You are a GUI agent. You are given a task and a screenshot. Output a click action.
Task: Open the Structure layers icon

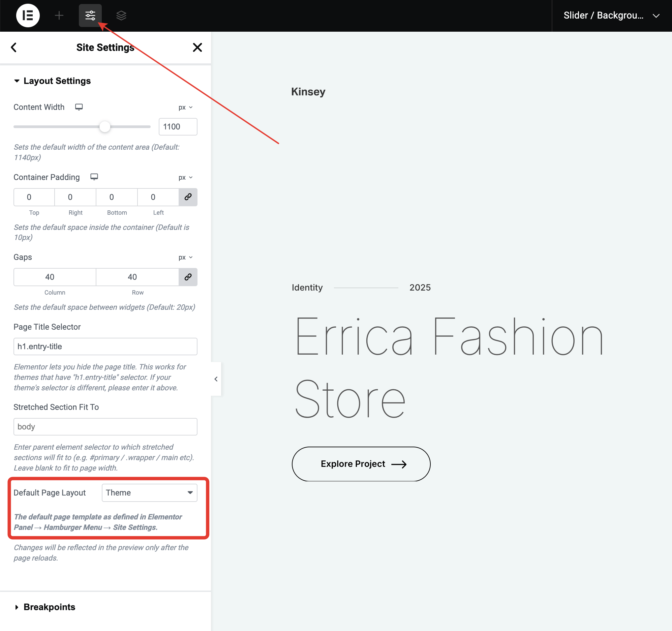(121, 16)
